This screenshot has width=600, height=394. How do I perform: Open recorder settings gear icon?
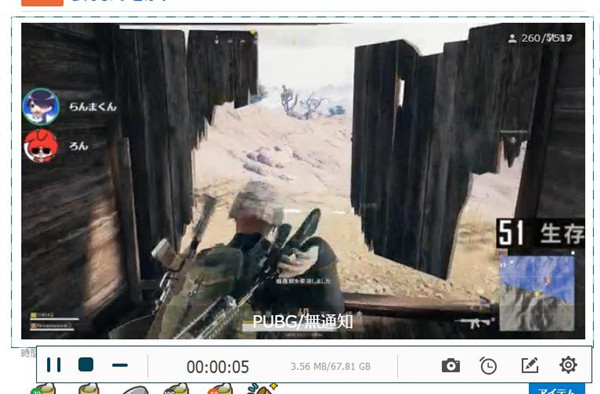[568, 365]
